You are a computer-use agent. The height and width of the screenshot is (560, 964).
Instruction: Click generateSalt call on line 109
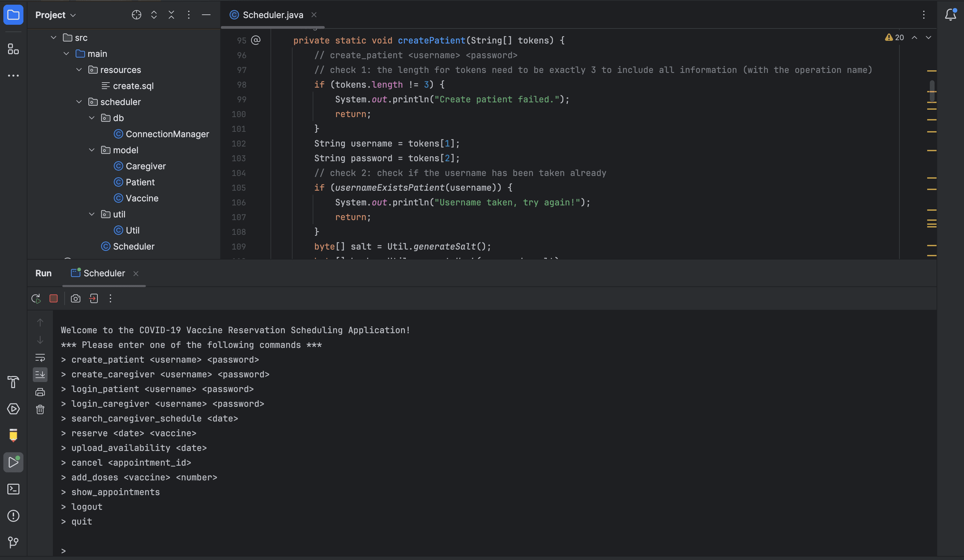(445, 247)
